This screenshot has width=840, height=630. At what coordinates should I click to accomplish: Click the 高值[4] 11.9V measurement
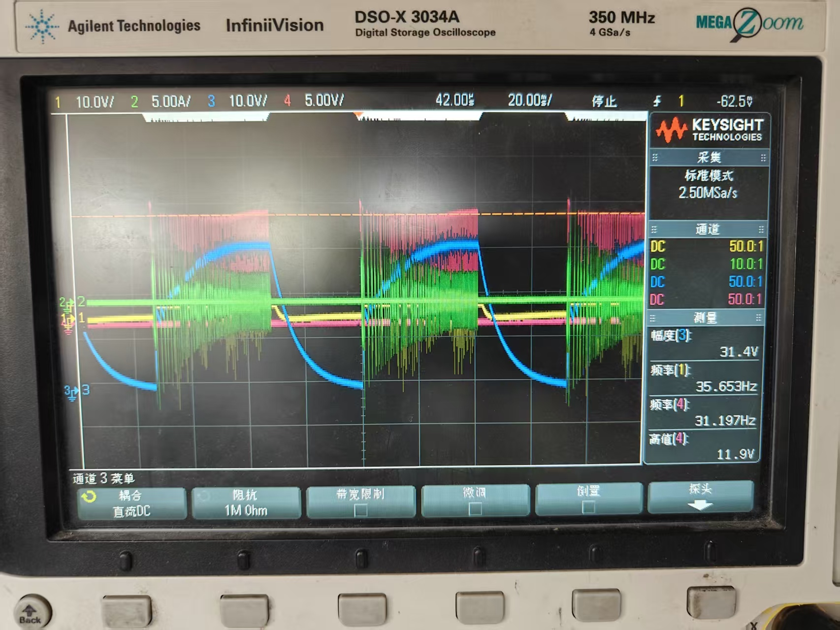(x=702, y=446)
